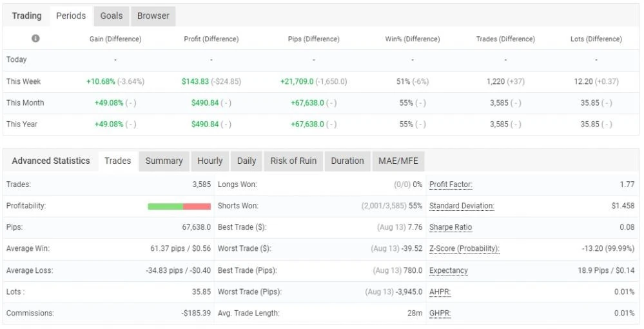Open the MAE/MFE tab
Image resolution: width=644 pixels, height=329 pixels.
(398, 161)
